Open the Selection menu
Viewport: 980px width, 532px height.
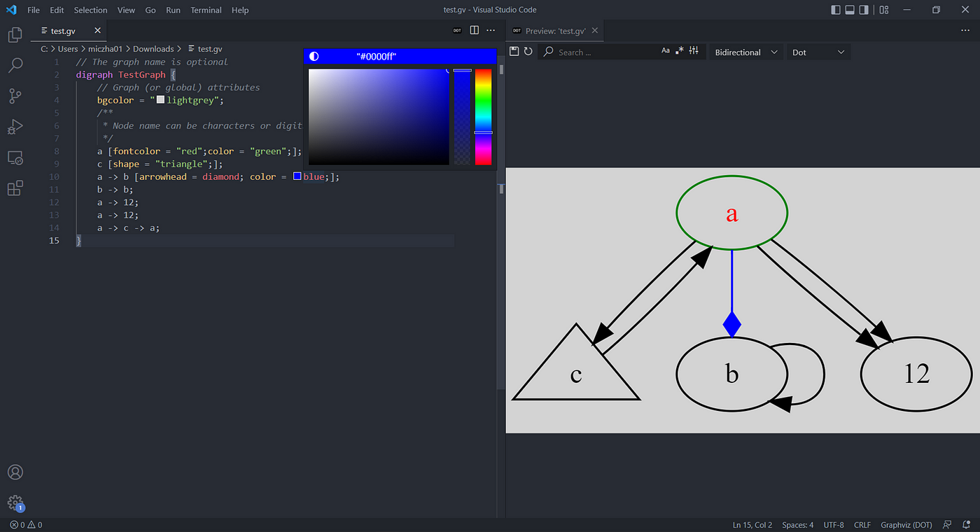(91, 10)
